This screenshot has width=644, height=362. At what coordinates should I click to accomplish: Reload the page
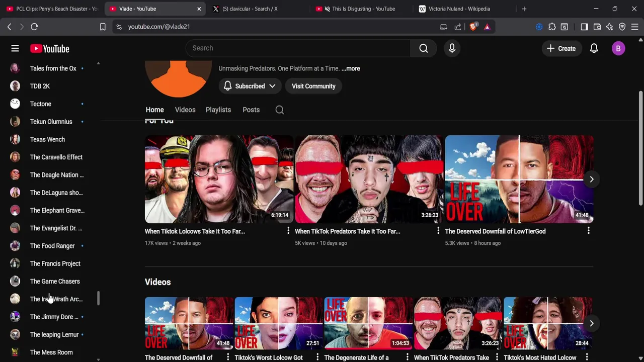click(x=34, y=27)
